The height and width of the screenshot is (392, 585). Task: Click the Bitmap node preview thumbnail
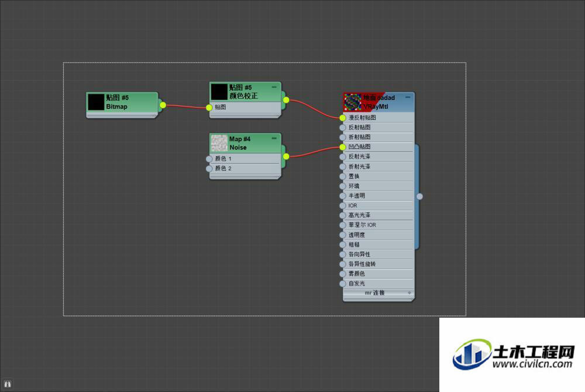pyautogui.click(x=96, y=102)
